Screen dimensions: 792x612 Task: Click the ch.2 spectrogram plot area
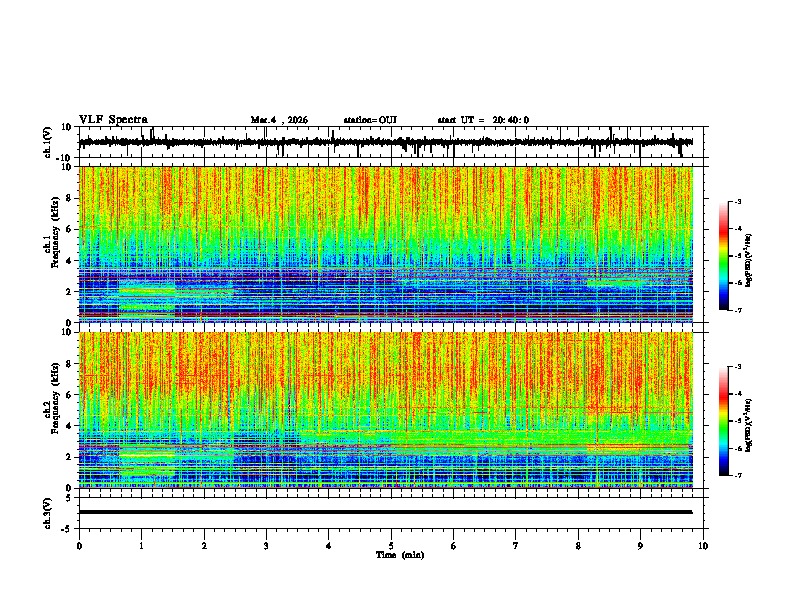386,410
